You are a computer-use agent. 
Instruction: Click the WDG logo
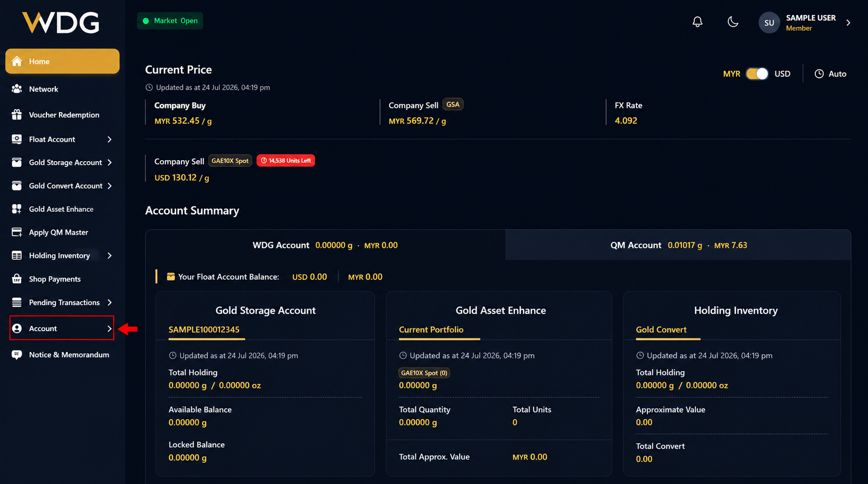click(61, 23)
